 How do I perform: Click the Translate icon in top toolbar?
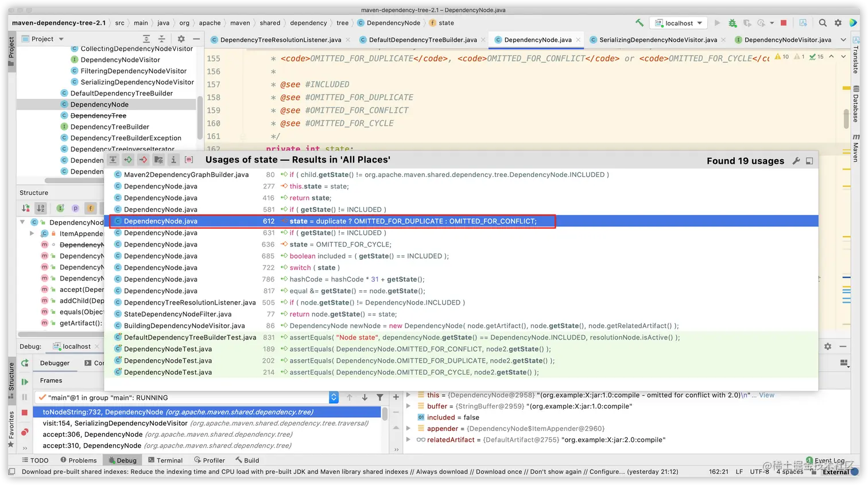[803, 23]
